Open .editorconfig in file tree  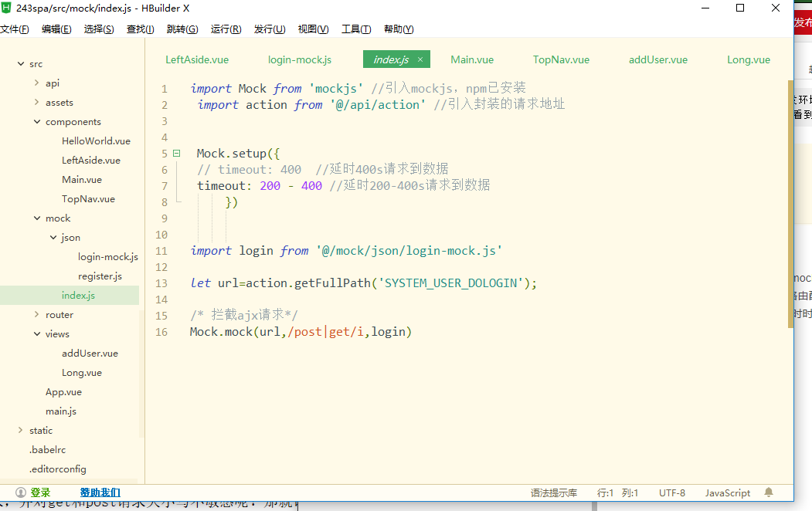pos(57,469)
